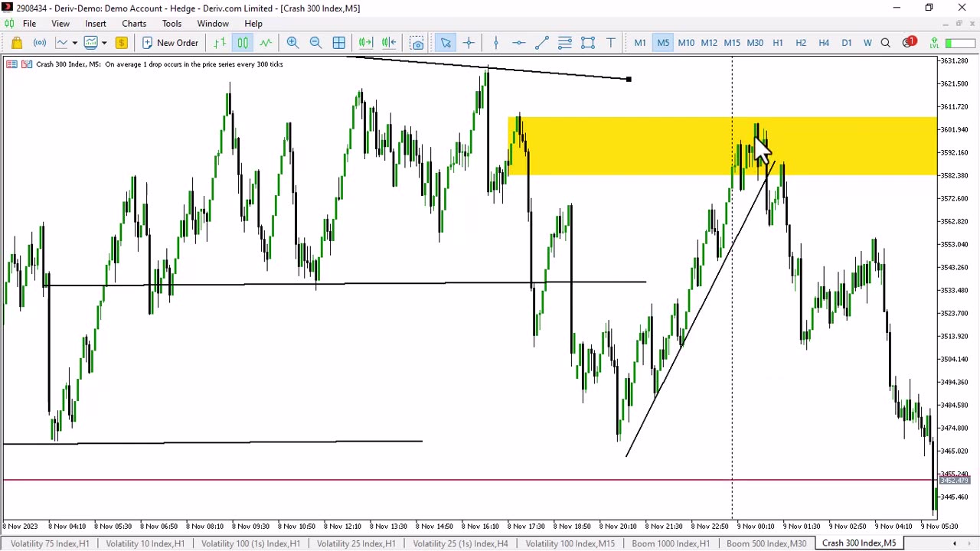The height and width of the screenshot is (551, 980).
Task: Click the Depth of Market chart icon
Action: 11,64
